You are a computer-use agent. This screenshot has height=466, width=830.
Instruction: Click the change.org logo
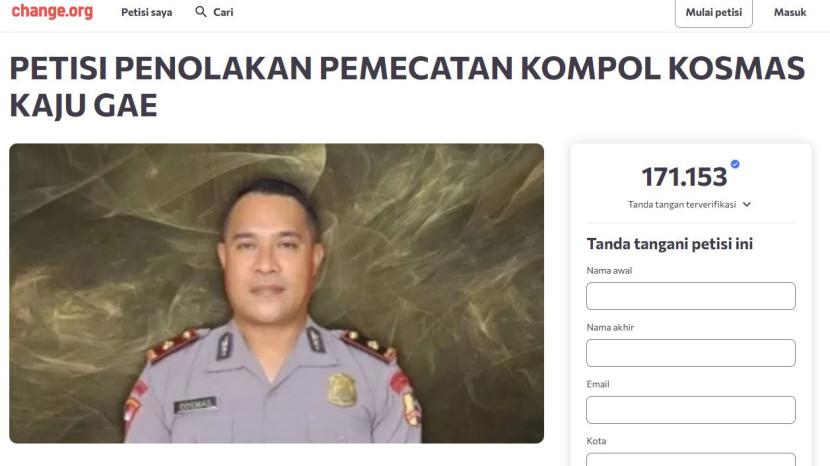coord(52,11)
